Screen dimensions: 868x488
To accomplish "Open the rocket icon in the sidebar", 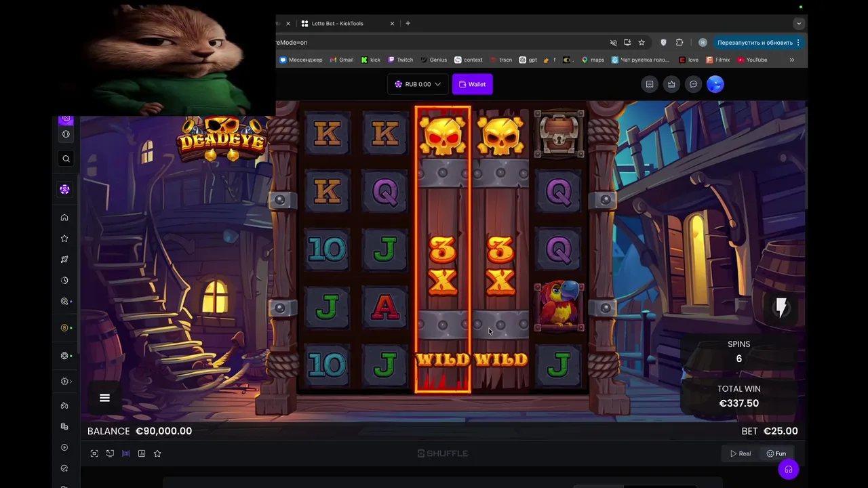I will [x=64, y=260].
